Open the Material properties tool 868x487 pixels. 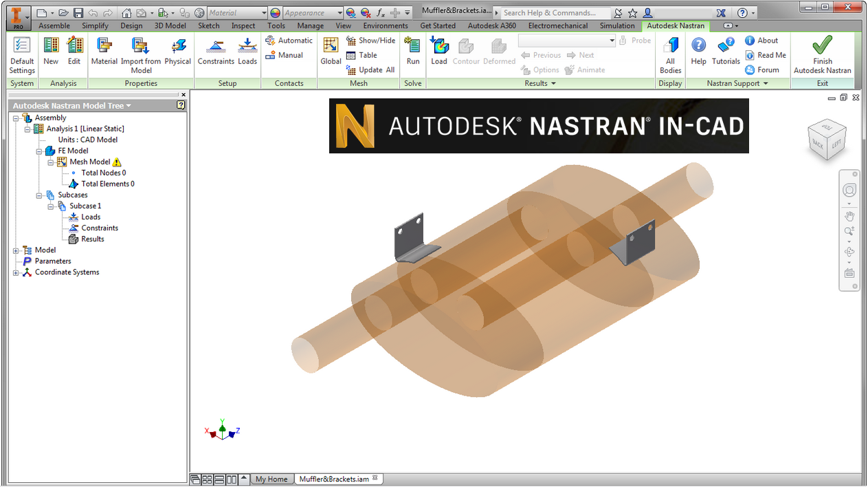tap(104, 52)
